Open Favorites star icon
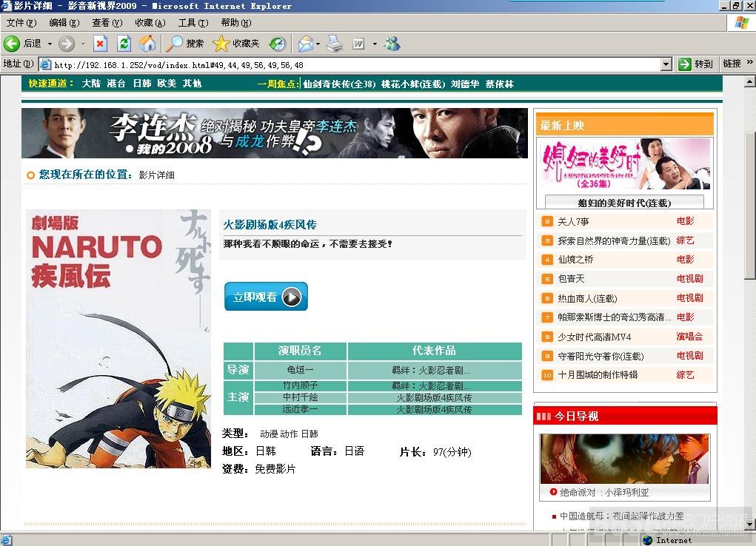756x546 pixels. [x=221, y=44]
